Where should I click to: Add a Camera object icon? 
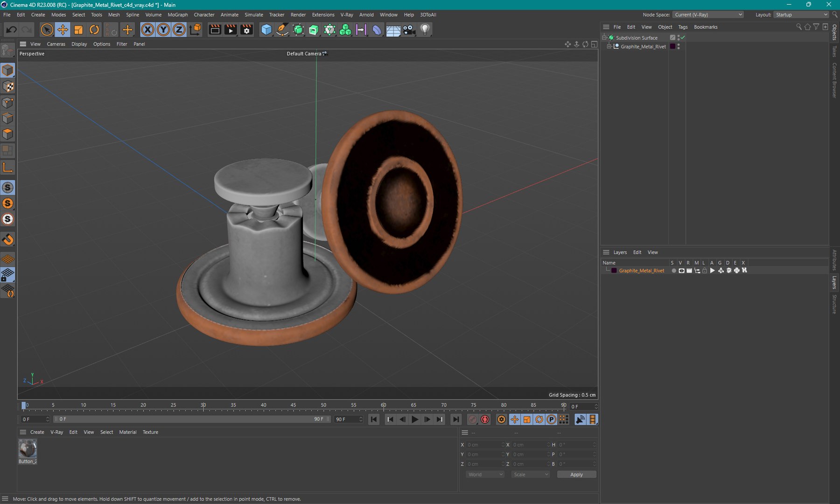click(x=409, y=30)
